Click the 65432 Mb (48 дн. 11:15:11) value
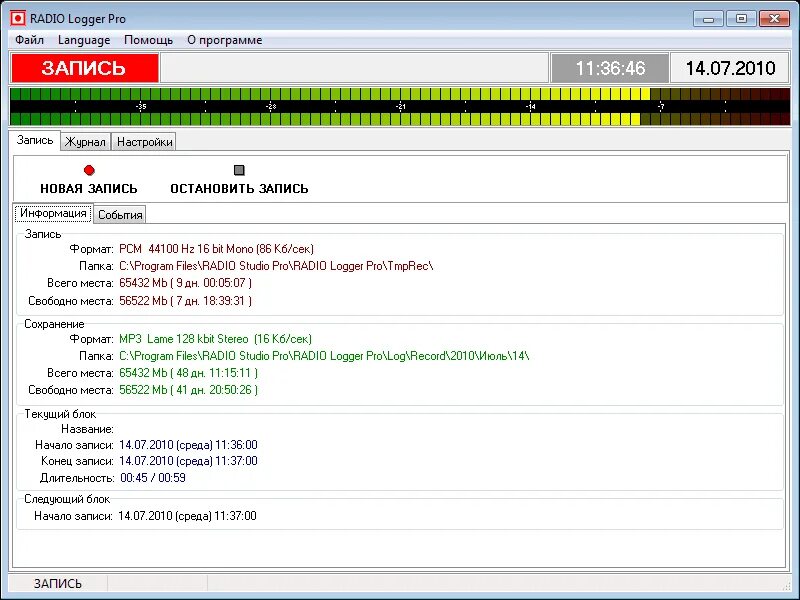Screen dimensions: 800x600 click(188, 373)
